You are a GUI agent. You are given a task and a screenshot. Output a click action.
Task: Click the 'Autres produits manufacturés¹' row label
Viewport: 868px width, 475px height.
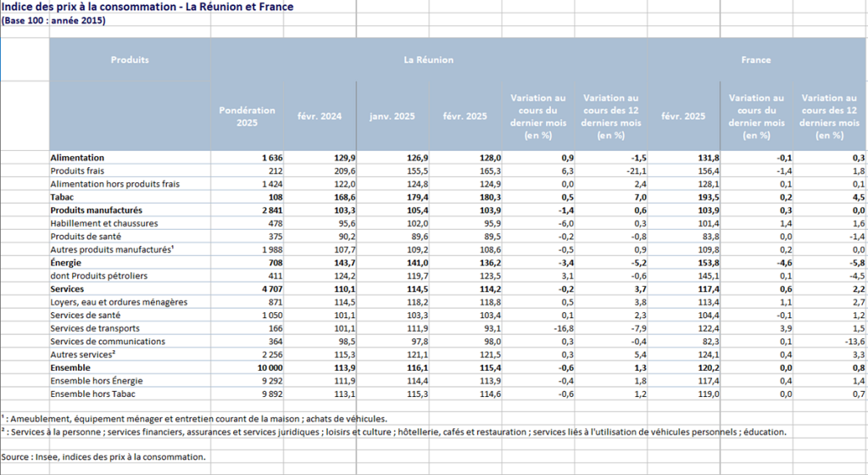pos(113,249)
